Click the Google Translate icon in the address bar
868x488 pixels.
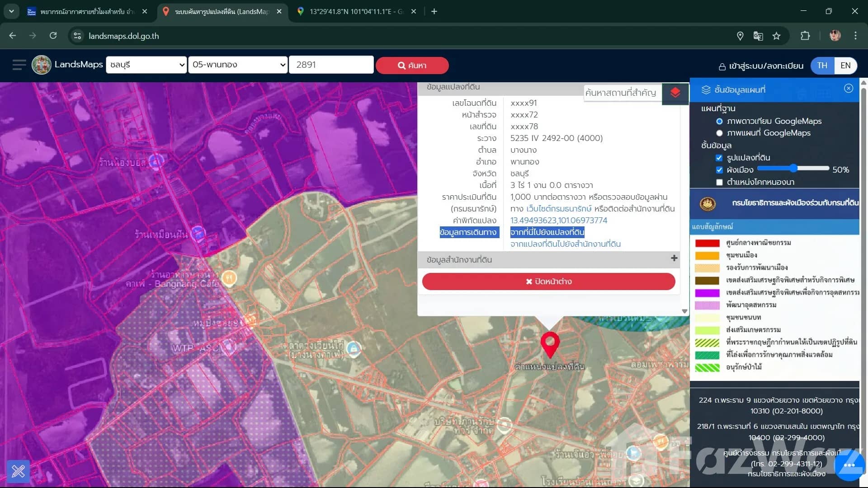(x=758, y=36)
